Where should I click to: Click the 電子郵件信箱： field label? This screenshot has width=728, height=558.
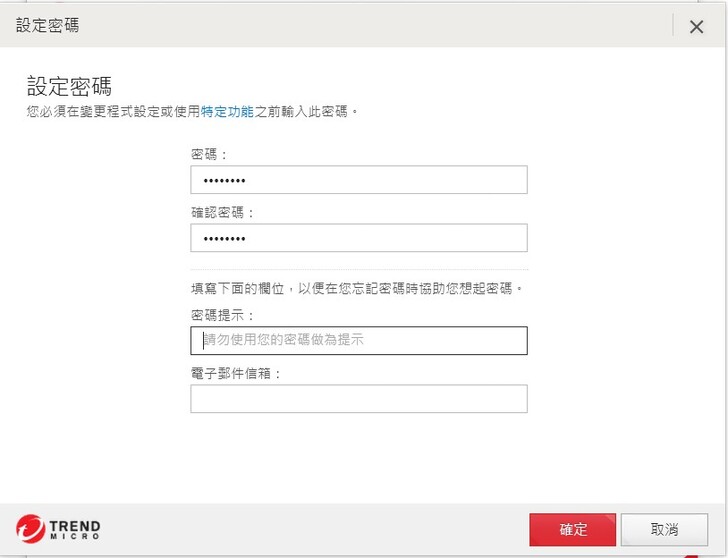[237, 373]
